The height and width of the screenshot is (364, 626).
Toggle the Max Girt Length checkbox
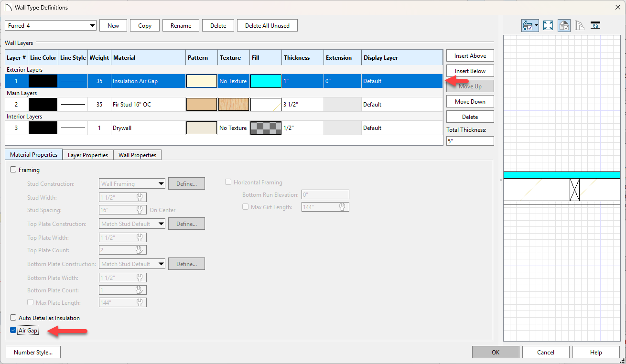246,207
